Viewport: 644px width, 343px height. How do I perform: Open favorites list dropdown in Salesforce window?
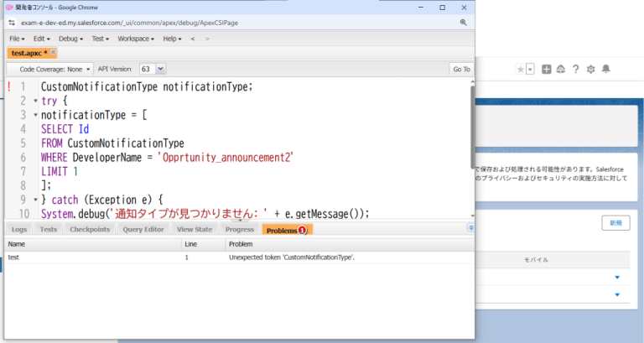tap(530, 69)
